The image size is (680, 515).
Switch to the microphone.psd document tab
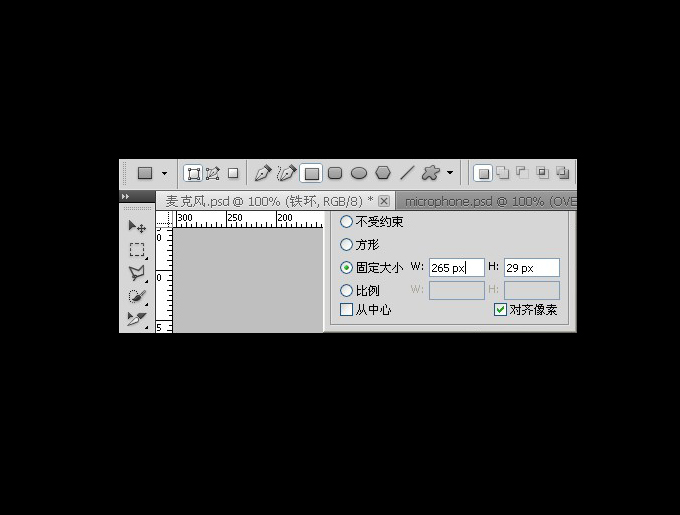[x=486, y=202]
